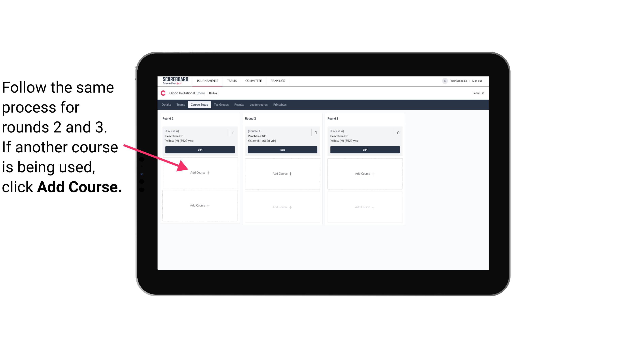Open the Leaderboards tab

point(259,105)
